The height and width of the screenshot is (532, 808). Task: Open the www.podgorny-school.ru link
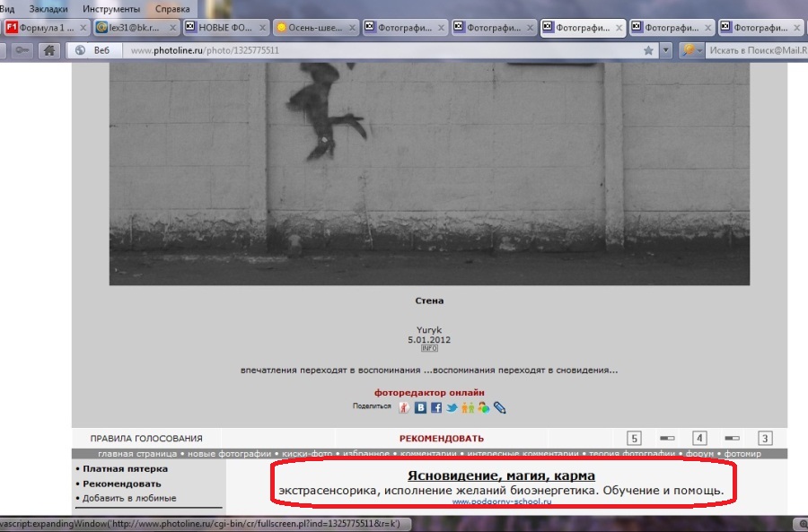click(502, 501)
